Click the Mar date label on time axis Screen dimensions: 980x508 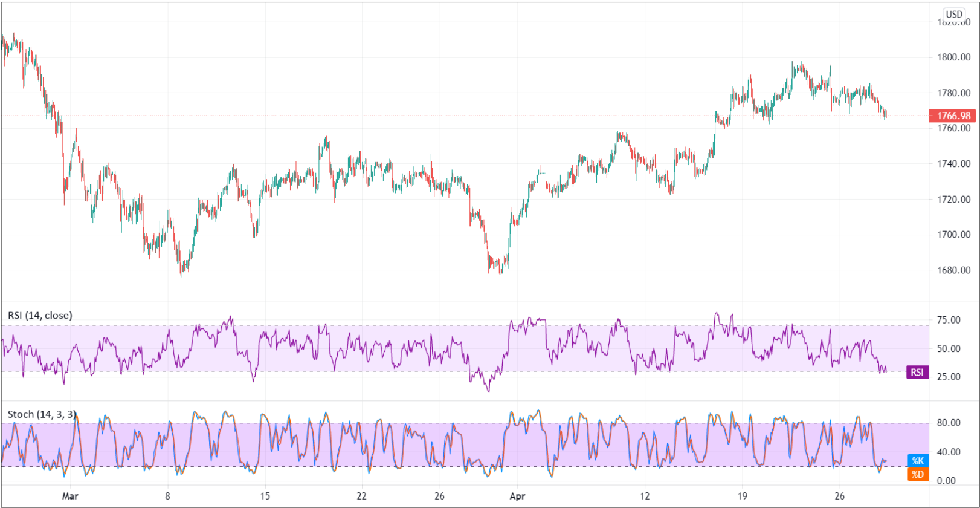click(x=70, y=496)
